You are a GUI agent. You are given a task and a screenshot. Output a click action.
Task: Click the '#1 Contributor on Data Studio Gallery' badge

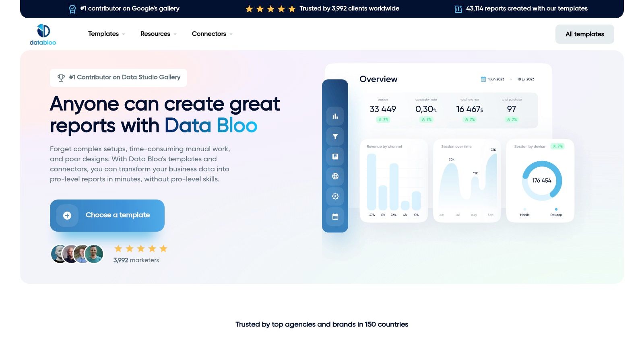click(118, 78)
